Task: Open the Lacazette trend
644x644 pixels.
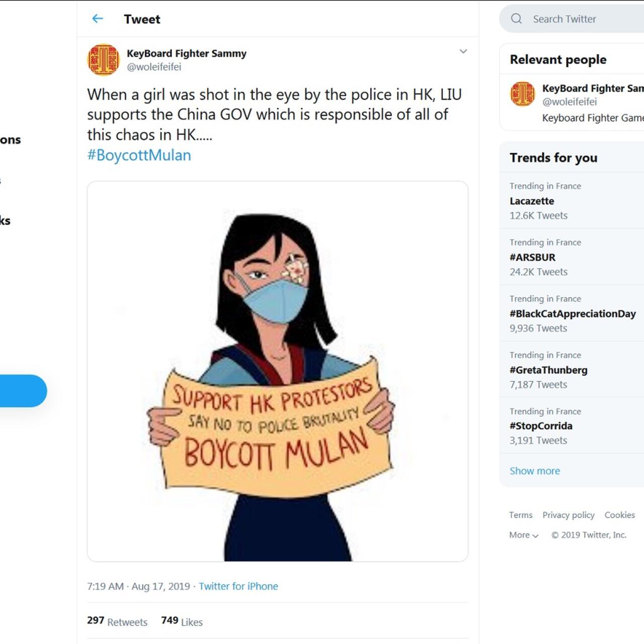Action: tap(532, 201)
